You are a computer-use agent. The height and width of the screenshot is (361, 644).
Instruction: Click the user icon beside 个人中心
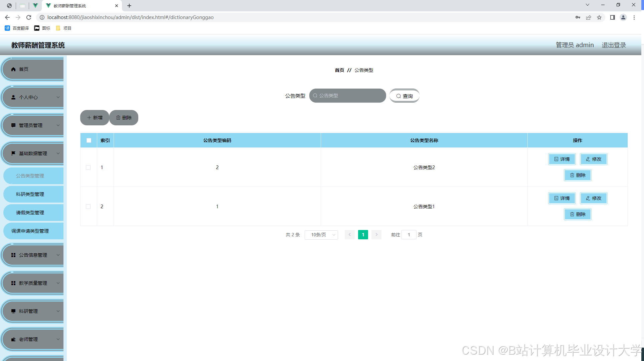point(13,97)
